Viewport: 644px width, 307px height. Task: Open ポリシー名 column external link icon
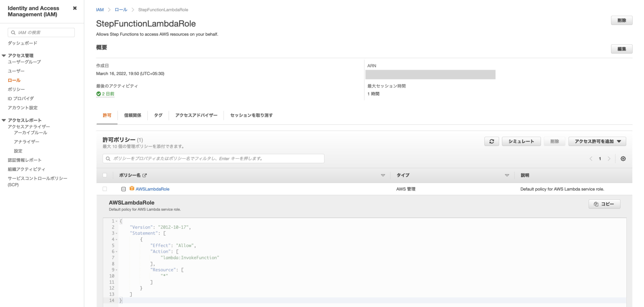tap(144, 175)
